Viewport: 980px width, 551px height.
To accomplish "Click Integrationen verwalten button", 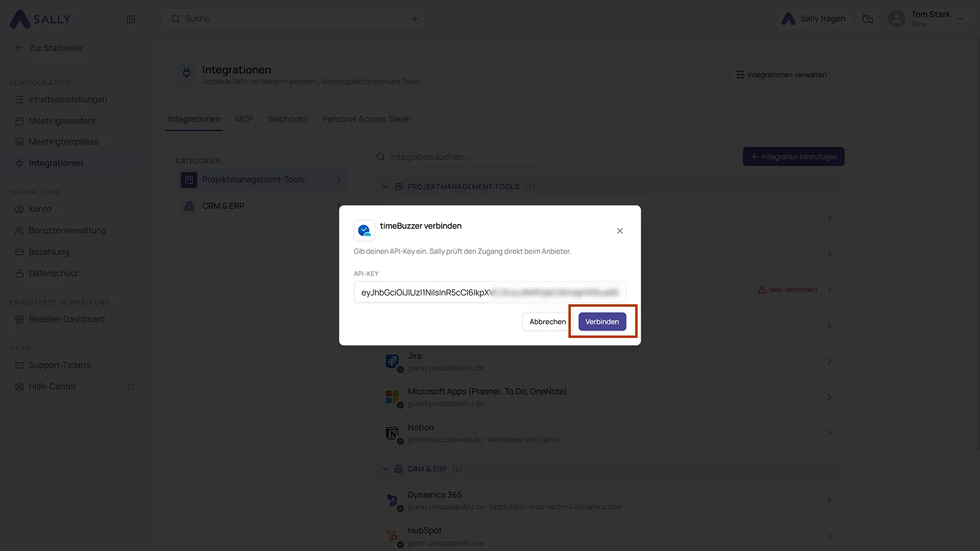I will click(x=781, y=75).
